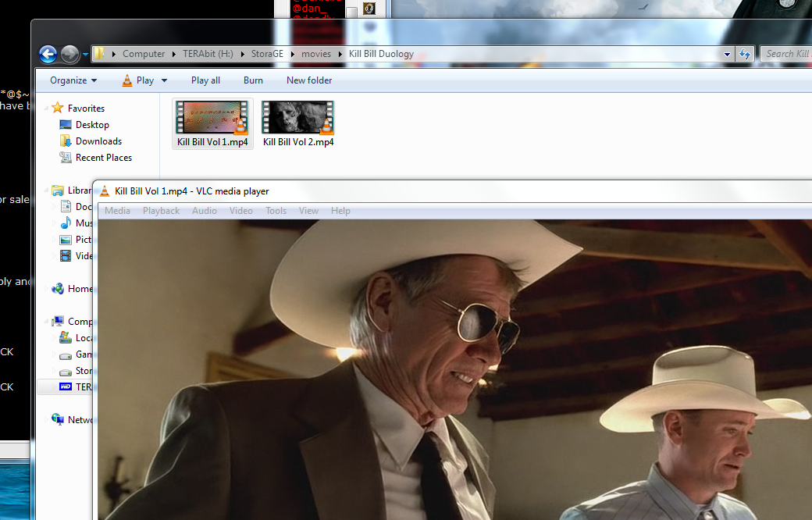
Task: Select StoraGE in the address breadcrumb
Action: tap(267, 54)
